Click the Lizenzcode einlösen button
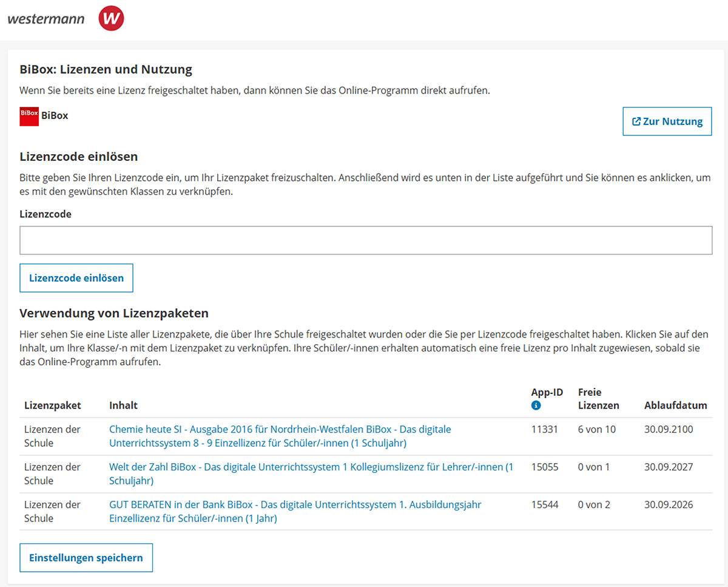The height and width of the screenshot is (587, 728). 76,278
